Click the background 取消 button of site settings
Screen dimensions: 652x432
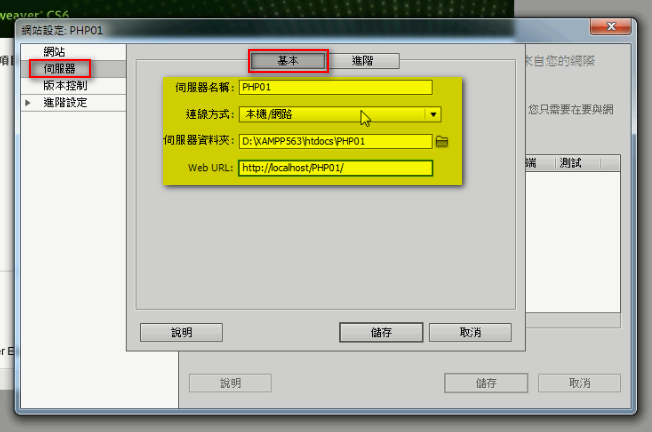tap(579, 383)
